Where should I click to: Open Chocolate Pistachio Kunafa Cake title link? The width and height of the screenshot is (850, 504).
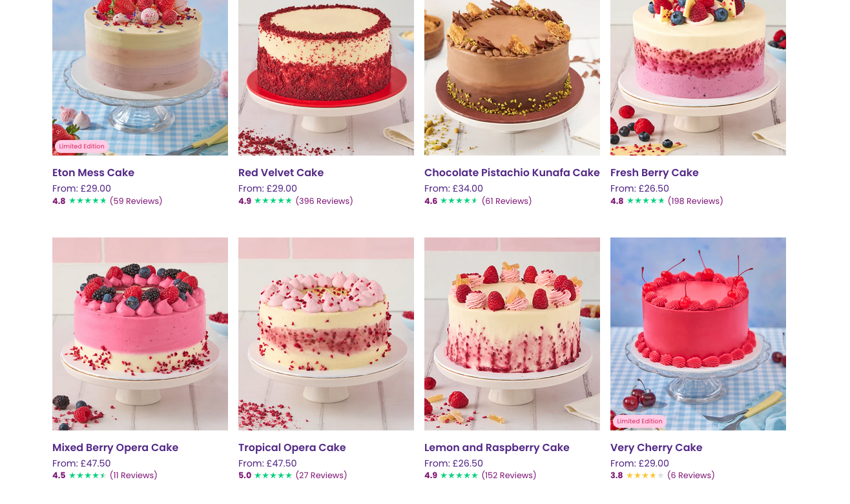pos(512,173)
